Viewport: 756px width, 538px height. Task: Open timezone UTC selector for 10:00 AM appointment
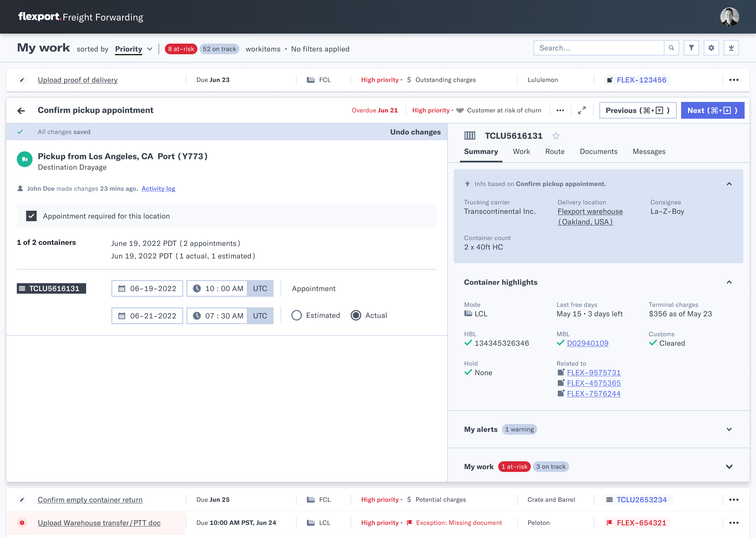point(260,288)
